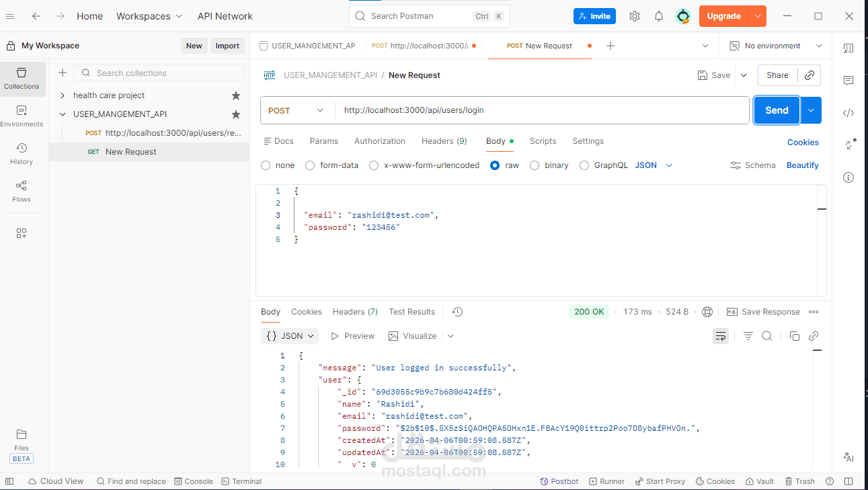Open the History sidebar panel
868x490 pixels.
point(22,154)
